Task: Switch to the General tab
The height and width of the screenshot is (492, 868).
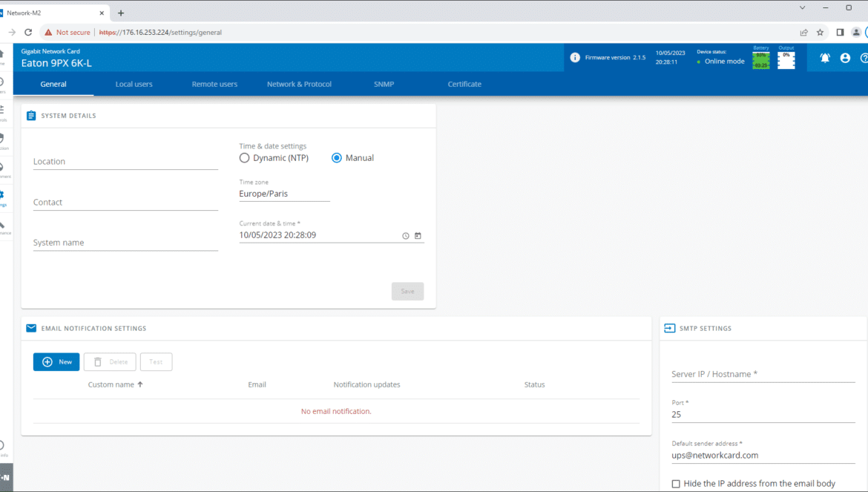Action: (53, 84)
